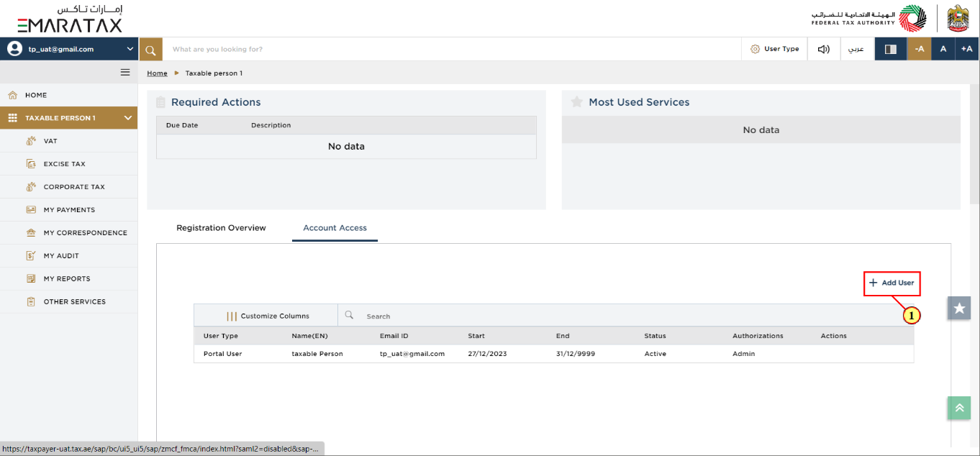The width and height of the screenshot is (980, 456).
Task: Click the My Correspondence icon
Action: (x=31, y=233)
